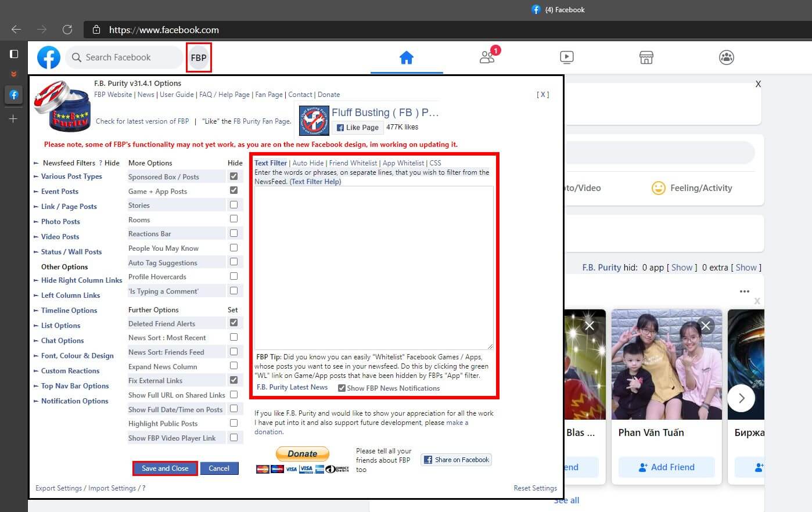Expand Various Post Types section
Viewport: 812px width, 512px height.
pyautogui.click(x=71, y=176)
